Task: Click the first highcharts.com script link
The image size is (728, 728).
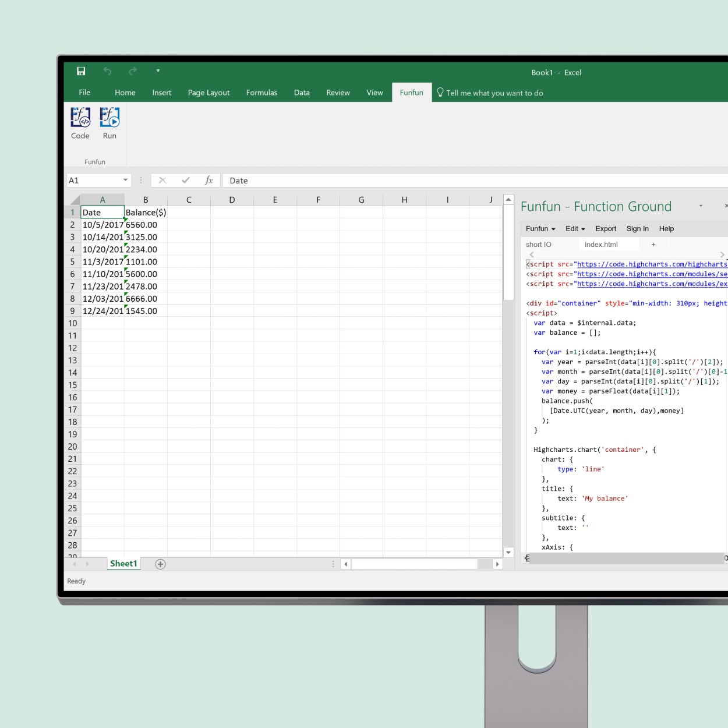Action: click(652, 264)
